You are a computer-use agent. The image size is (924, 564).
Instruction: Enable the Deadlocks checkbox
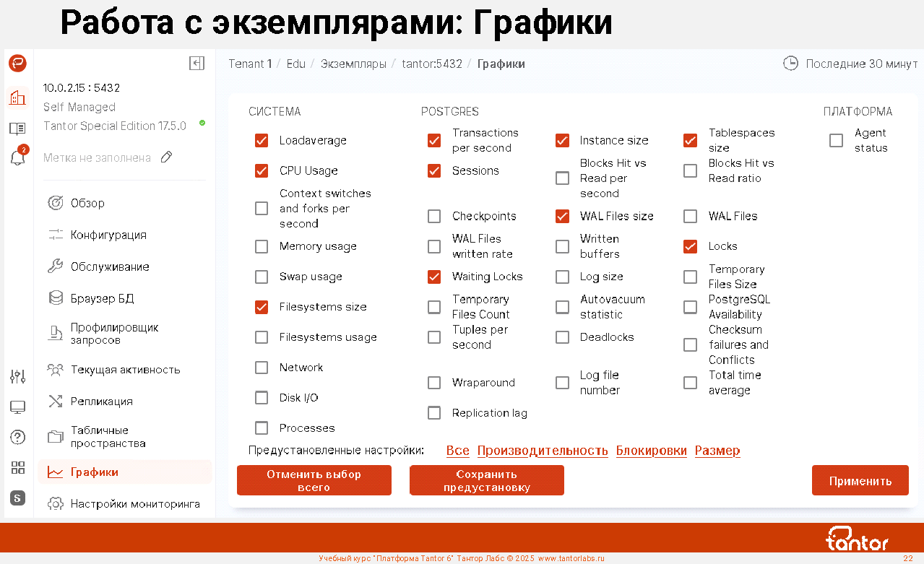coord(562,337)
